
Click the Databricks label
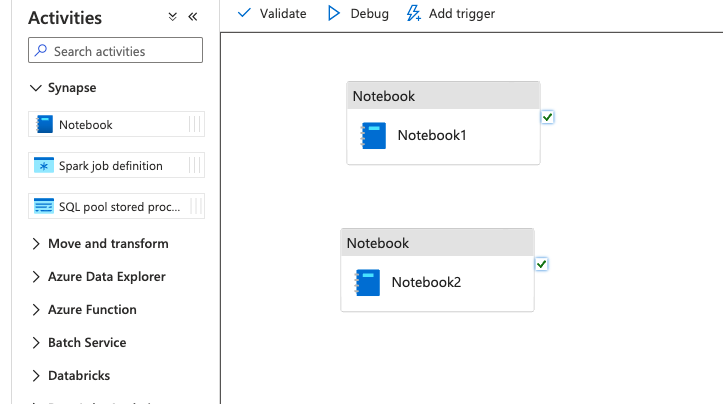pyautogui.click(x=79, y=376)
